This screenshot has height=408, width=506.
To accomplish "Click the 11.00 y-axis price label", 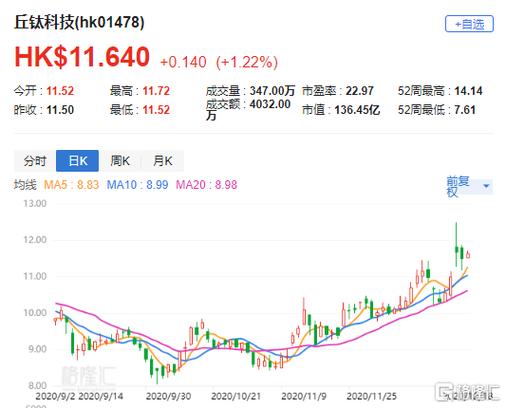I will click(x=35, y=276).
